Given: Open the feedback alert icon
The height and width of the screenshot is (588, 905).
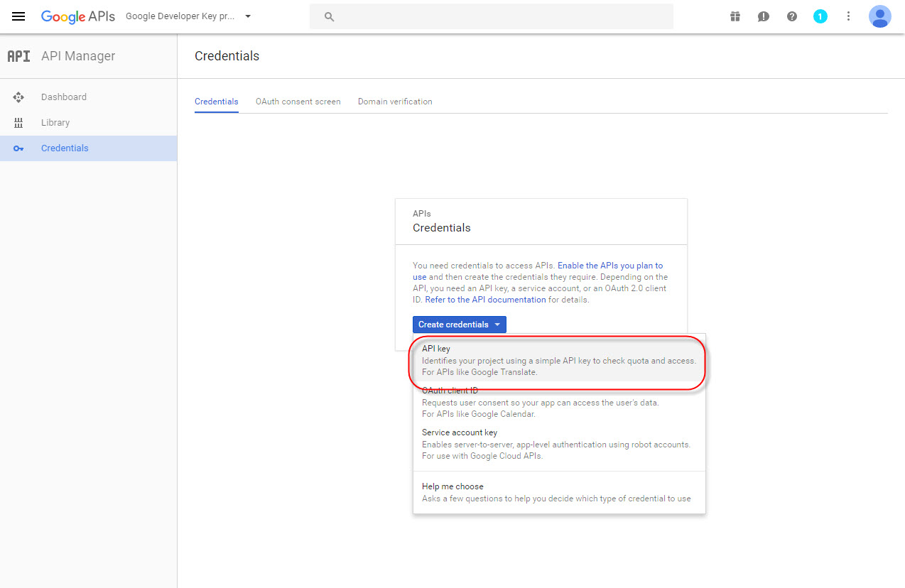Looking at the screenshot, I should pyautogui.click(x=764, y=16).
